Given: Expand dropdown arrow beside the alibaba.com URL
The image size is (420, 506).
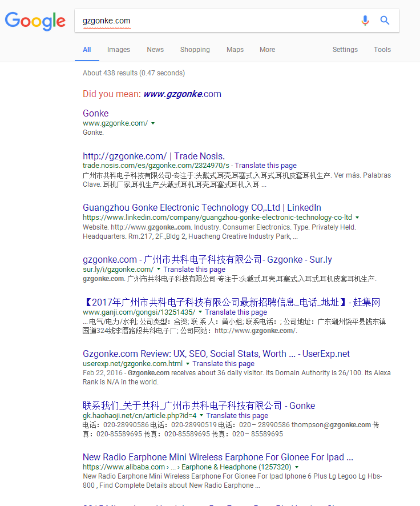Looking at the screenshot, I should pos(297,467).
